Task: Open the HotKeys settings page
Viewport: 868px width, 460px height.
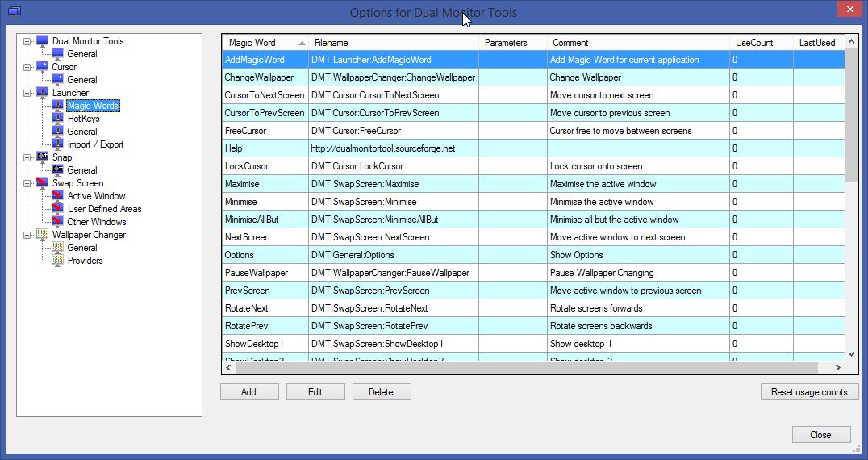Action: click(84, 119)
